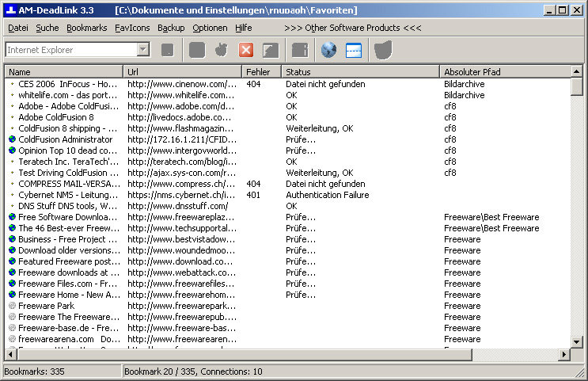Click URL http://www.dnsstuff.com/

coord(177,206)
